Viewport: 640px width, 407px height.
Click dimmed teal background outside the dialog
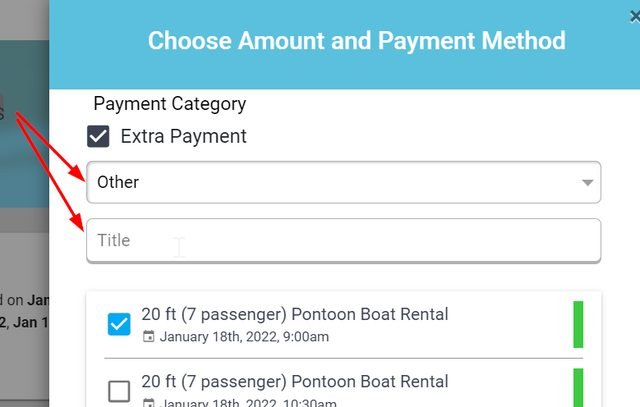click(24, 163)
